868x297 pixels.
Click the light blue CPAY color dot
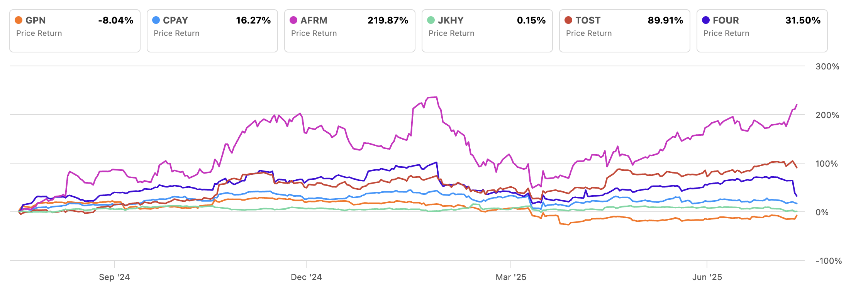pyautogui.click(x=156, y=20)
